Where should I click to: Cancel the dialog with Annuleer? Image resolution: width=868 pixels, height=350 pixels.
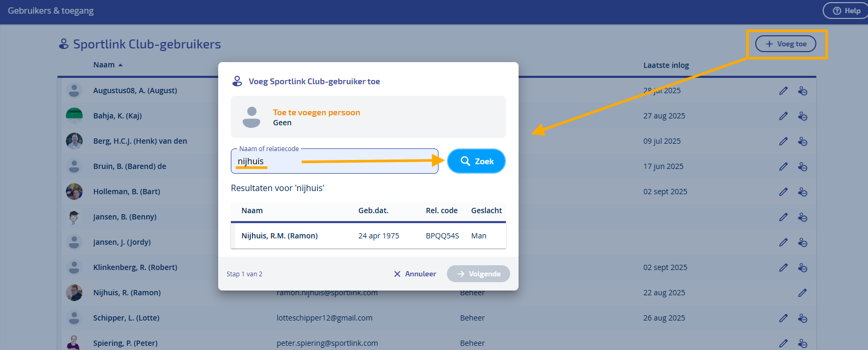click(415, 274)
